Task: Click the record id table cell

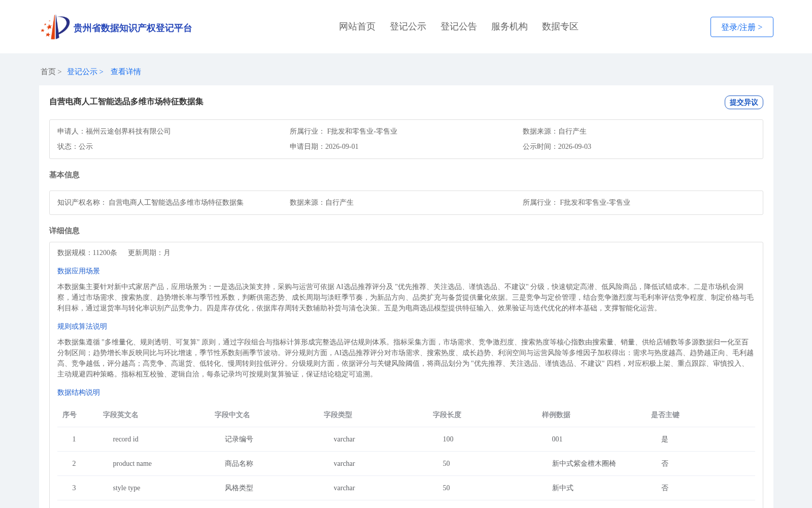Action: (126, 439)
